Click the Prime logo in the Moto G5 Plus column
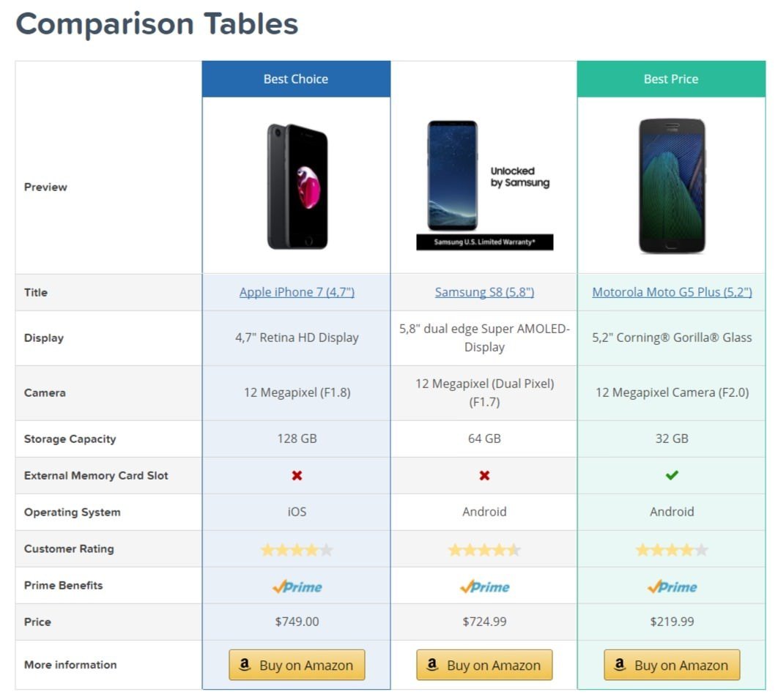Screen dimensions: 778x700 point(672,587)
